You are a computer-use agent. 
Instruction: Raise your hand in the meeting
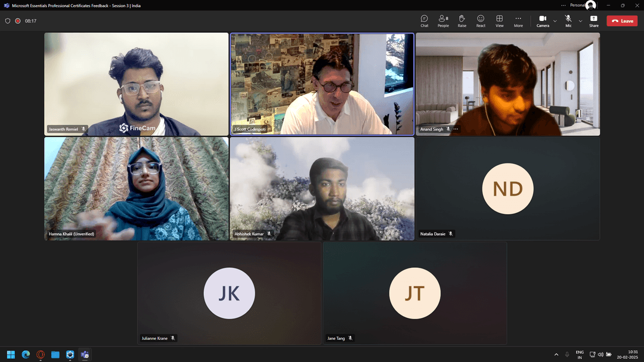coord(462,21)
